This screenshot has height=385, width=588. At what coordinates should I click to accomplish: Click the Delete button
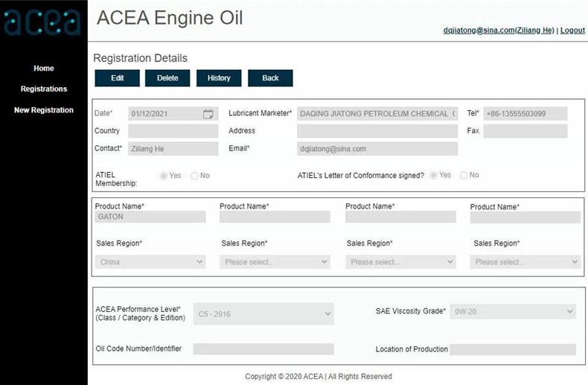167,78
